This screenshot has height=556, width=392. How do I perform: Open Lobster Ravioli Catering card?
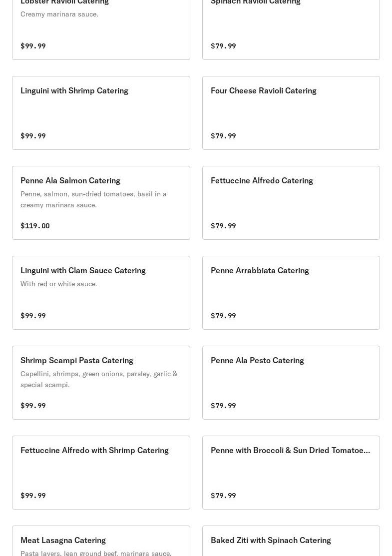click(x=101, y=30)
